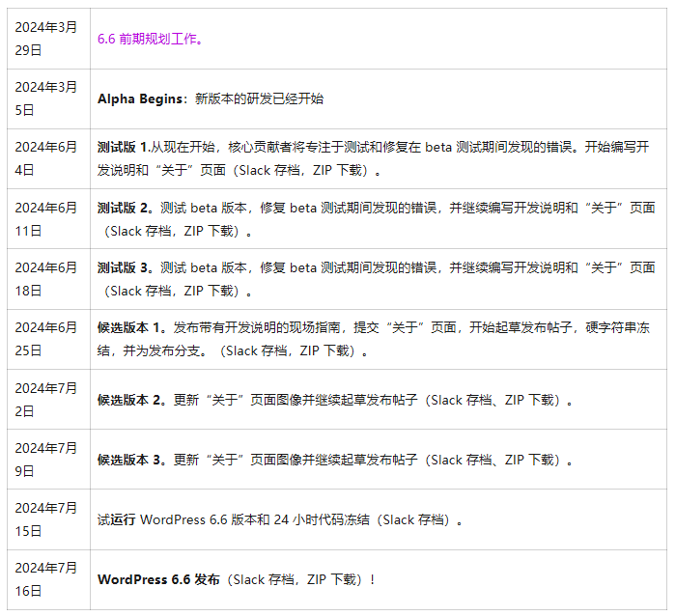Select the 2024年6月4日 date cell
The width and height of the screenshot is (676, 616).
[46, 158]
